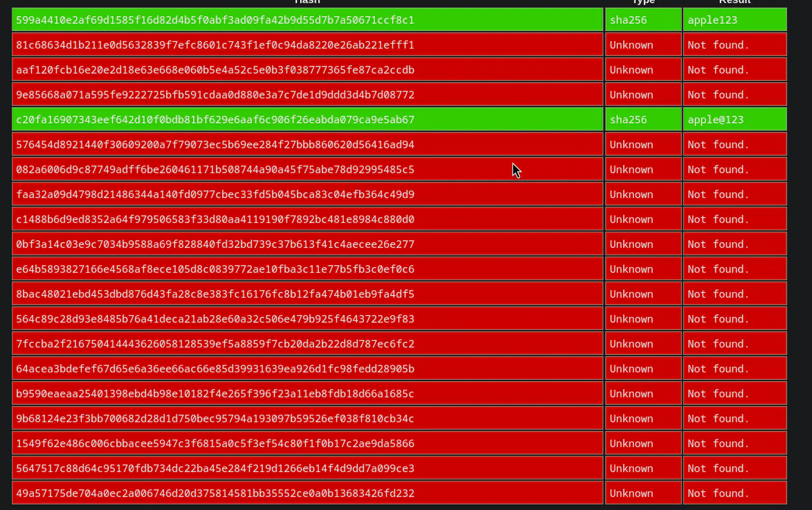Viewport: 812px width, 510px height.
Task: Select hash starting with 9b68124e23f3
Action: coord(308,418)
